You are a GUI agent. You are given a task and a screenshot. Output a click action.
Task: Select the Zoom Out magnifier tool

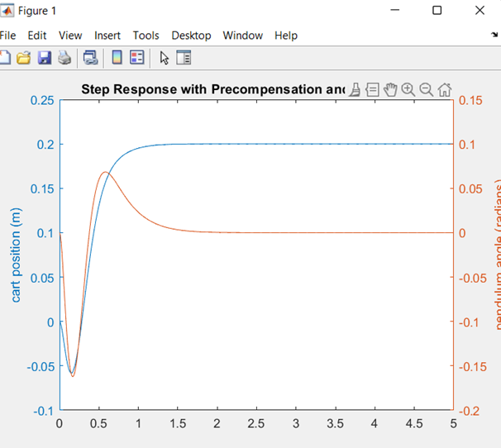point(427,90)
